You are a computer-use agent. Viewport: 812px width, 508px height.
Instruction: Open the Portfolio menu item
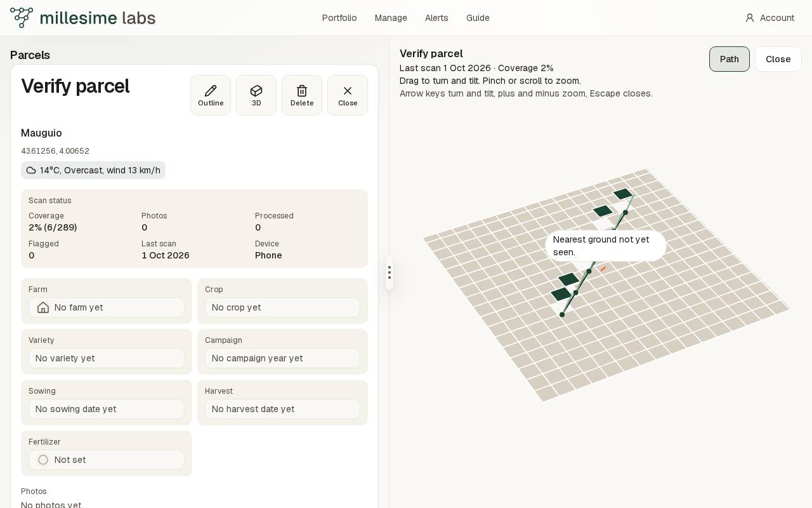(339, 18)
